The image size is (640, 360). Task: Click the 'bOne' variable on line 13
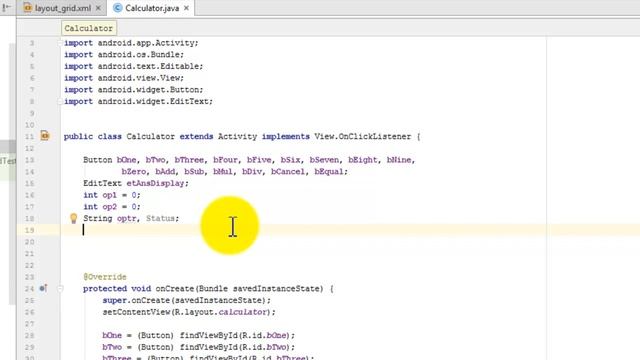127,160
